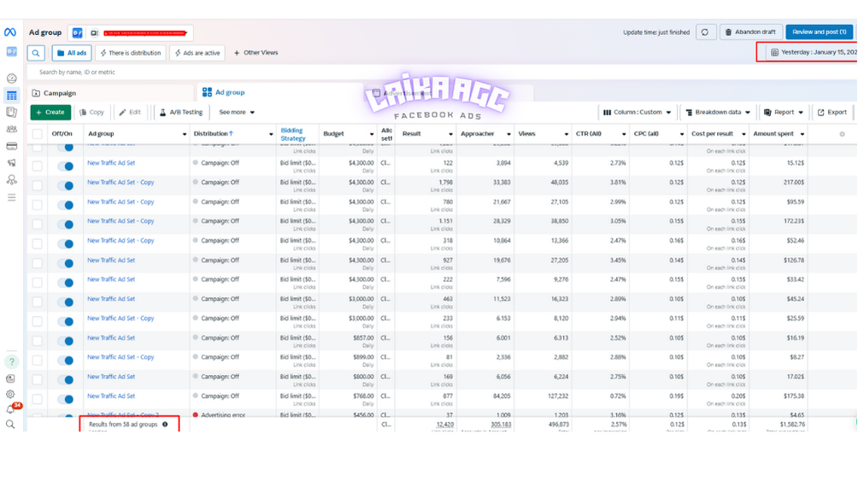Click the magnifier search icon at sidebar bottom
858x504 pixels.
pyautogui.click(x=10, y=424)
